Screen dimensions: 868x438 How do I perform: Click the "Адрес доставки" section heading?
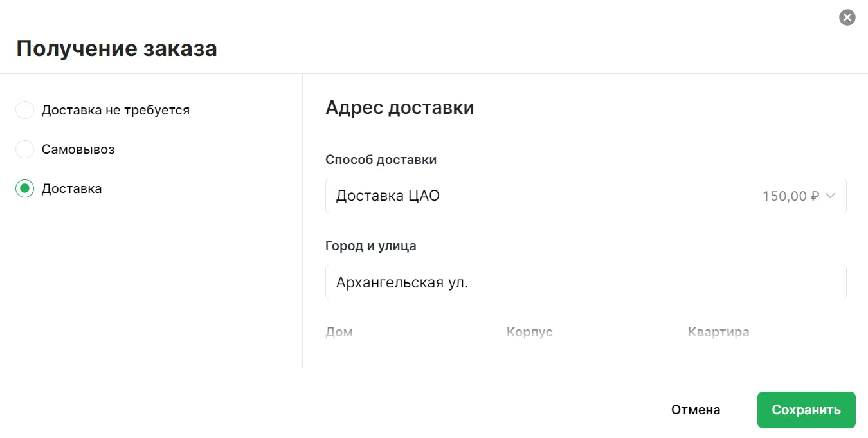point(399,107)
